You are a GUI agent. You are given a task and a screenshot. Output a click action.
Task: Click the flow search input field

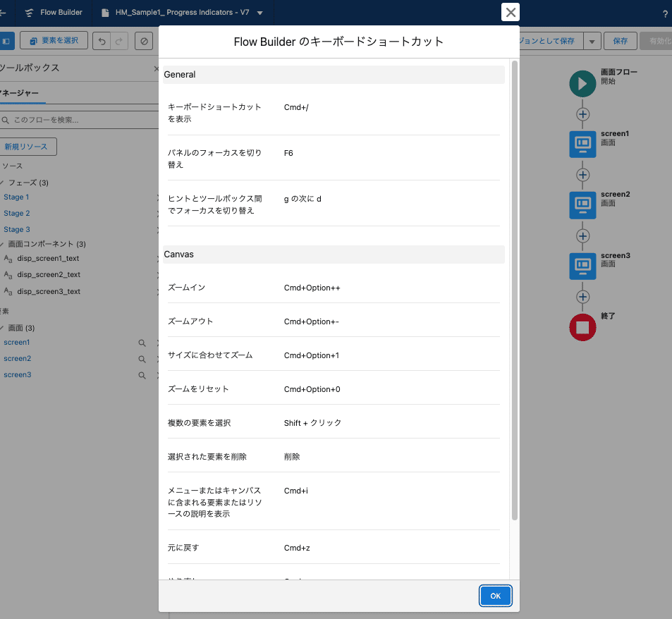pyautogui.click(x=79, y=120)
